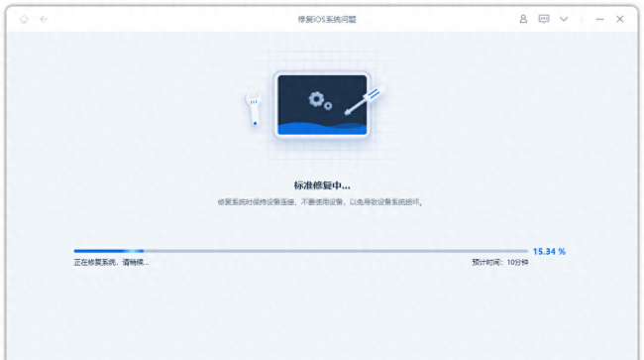644x360 pixels.
Task: Click the 修复iOS系统问题 window title
Action: coord(327,19)
